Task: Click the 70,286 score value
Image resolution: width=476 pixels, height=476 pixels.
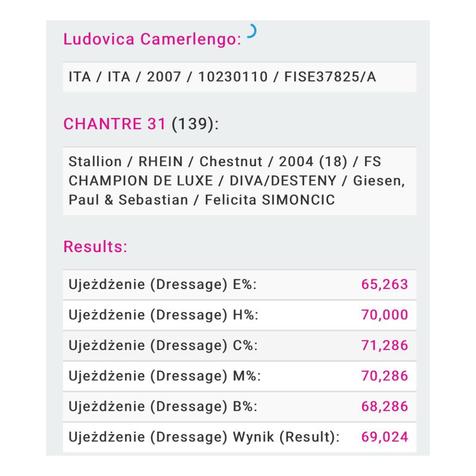Action: click(x=384, y=376)
